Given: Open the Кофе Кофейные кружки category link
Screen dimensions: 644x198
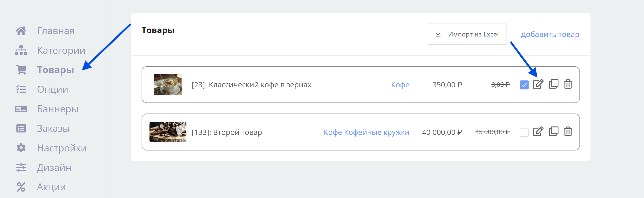Looking at the screenshot, I should click(x=366, y=132).
